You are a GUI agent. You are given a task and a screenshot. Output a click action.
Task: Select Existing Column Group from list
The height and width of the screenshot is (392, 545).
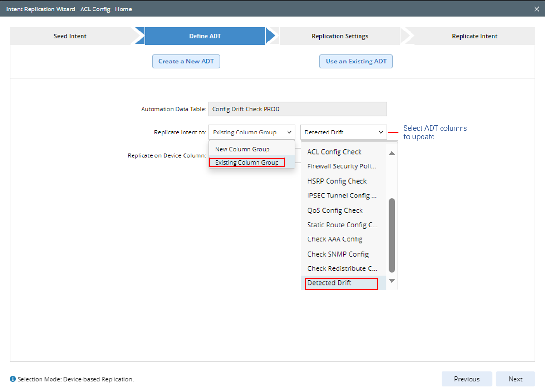coord(247,163)
